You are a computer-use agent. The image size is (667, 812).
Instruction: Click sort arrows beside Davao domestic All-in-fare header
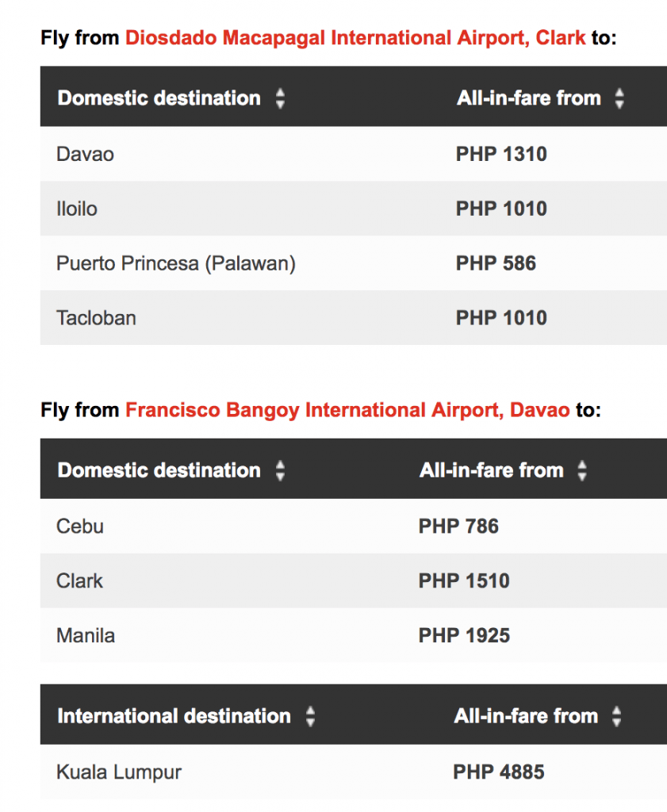click(582, 471)
